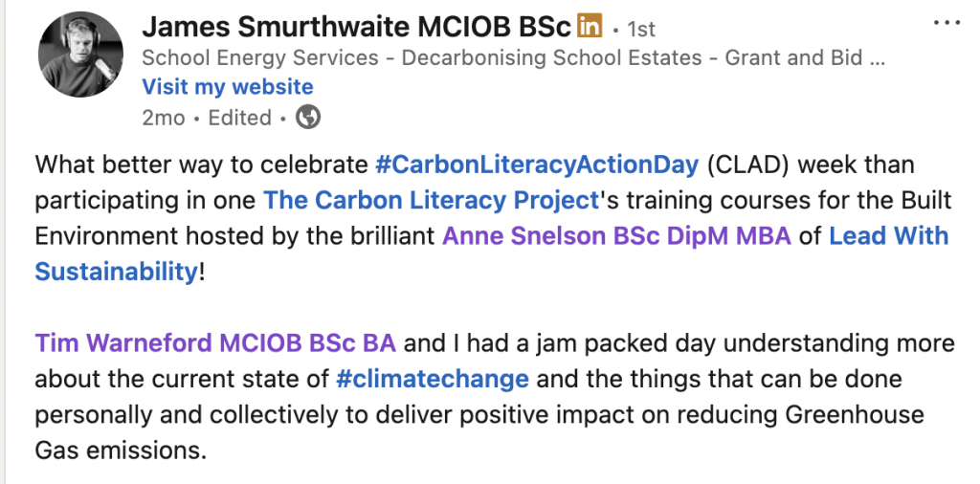This screenshot has width=980, height=484.
Task: Open the #CarbonLiteracyActionDay hashtag
Action: coord(537,165)
